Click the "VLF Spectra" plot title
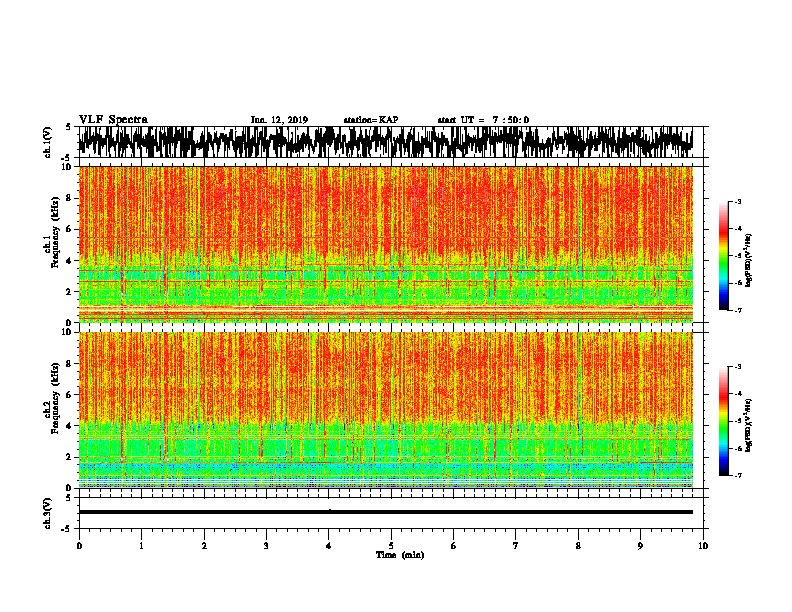The image size is (792, 612). tap(113, 119)
